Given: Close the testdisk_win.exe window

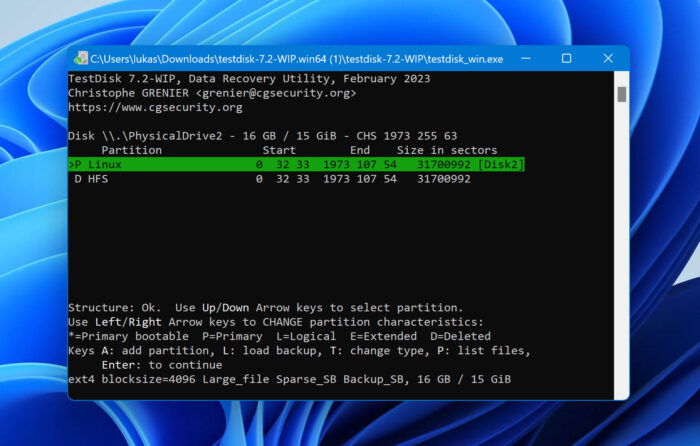Looking at the screenshot, I should (607, 59).
